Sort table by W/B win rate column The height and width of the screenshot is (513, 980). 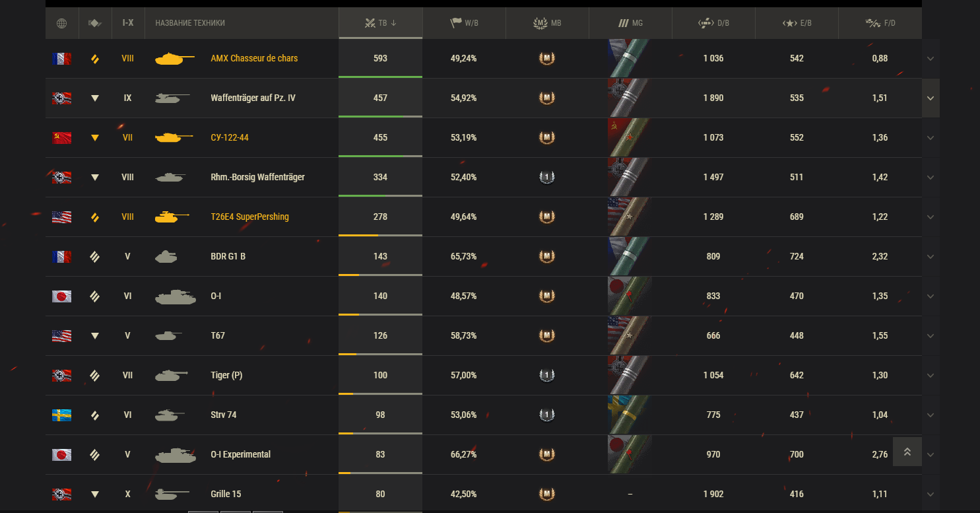tap(464, 23)
